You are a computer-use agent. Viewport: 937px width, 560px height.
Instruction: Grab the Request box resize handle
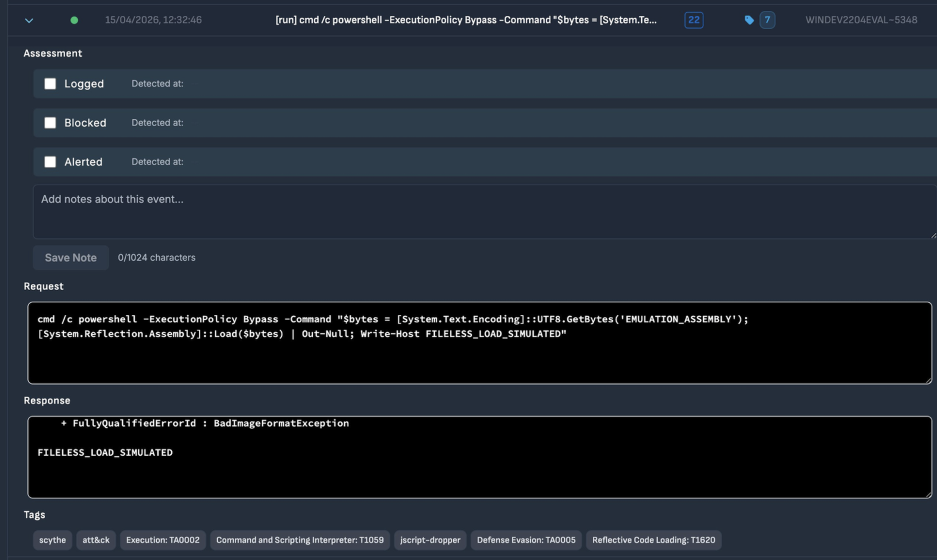click(x=928, y=381)
